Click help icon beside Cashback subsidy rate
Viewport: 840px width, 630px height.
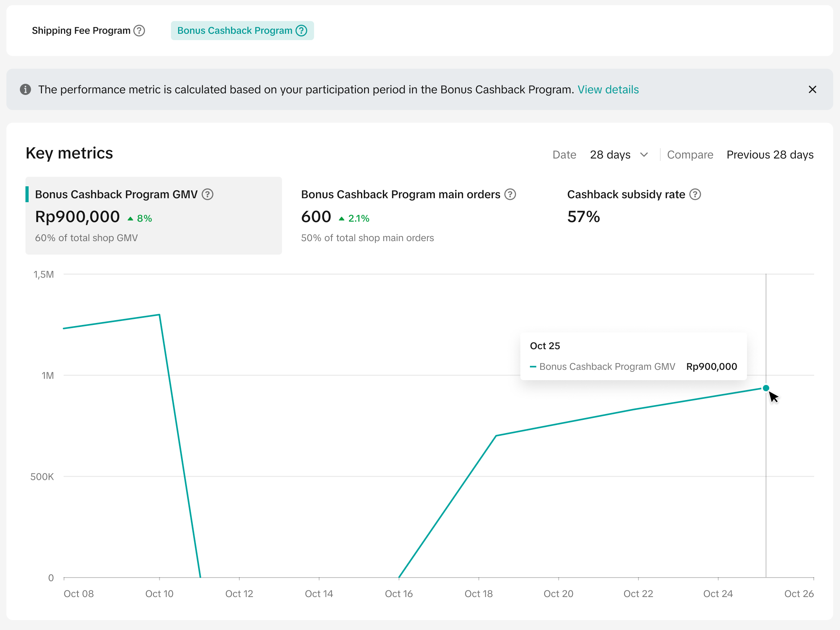695,194
